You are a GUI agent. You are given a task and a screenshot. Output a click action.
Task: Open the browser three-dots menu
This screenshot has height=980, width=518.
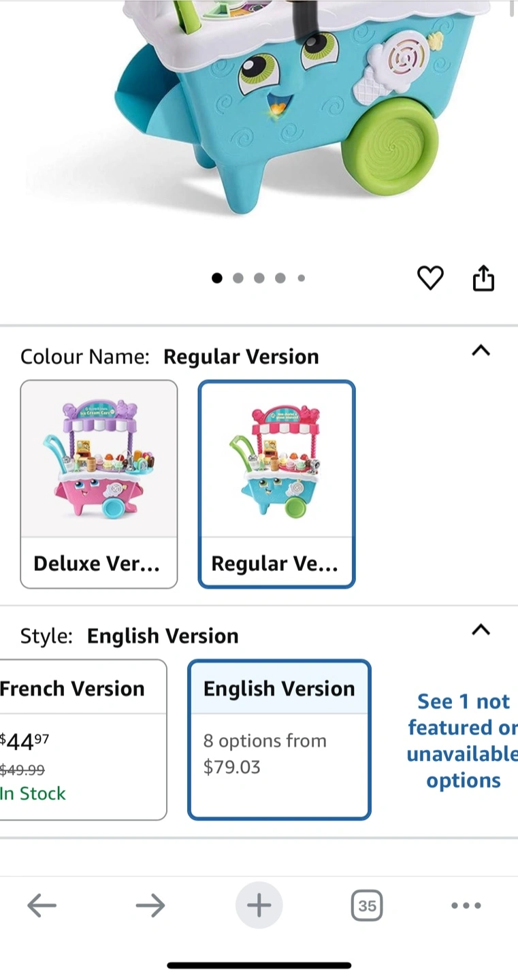click(466, 906)
